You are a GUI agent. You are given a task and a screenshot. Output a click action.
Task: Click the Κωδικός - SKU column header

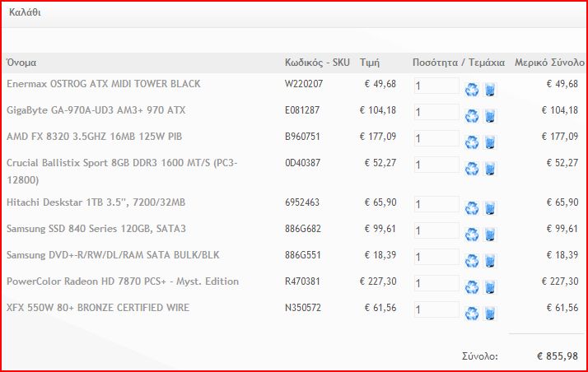point(317,63)
